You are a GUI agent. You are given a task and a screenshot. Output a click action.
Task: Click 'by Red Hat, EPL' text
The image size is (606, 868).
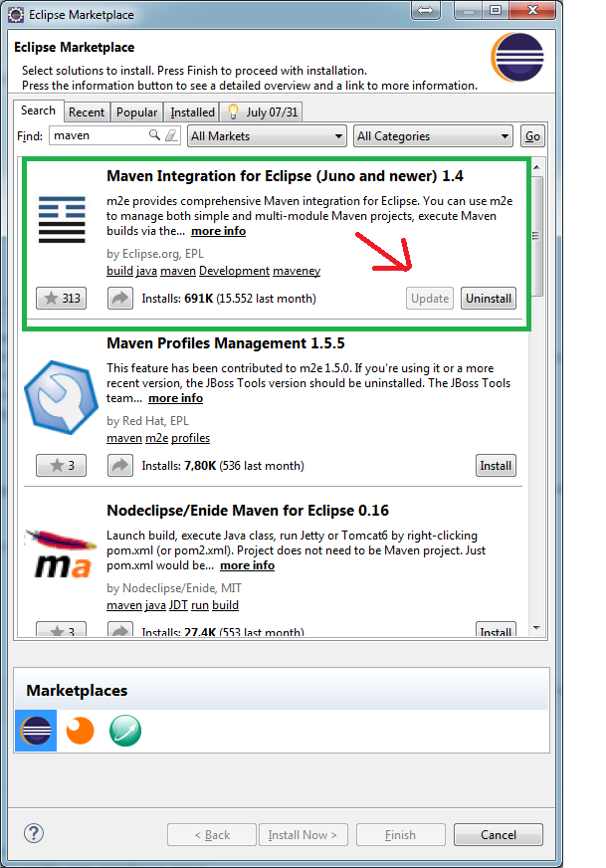[147, 421]
